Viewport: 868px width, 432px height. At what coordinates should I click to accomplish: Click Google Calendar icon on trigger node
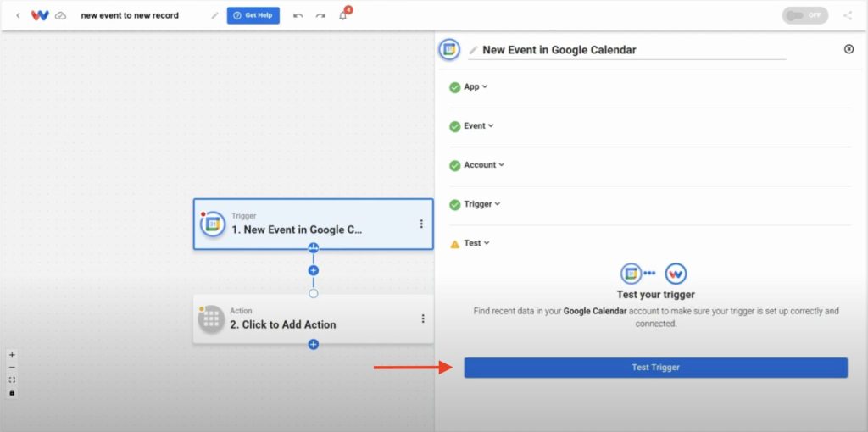pos(213,224)
